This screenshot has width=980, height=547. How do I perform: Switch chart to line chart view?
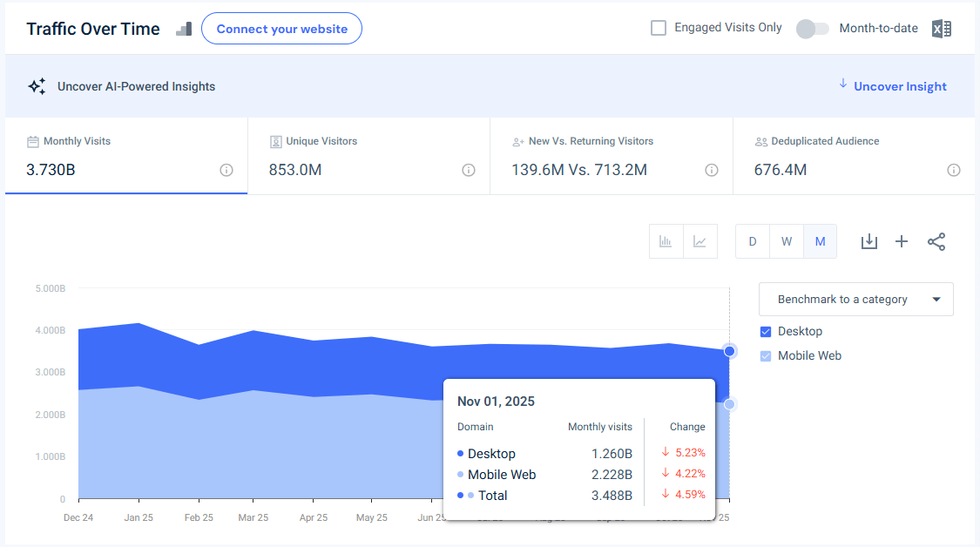(x=700, y=241)
